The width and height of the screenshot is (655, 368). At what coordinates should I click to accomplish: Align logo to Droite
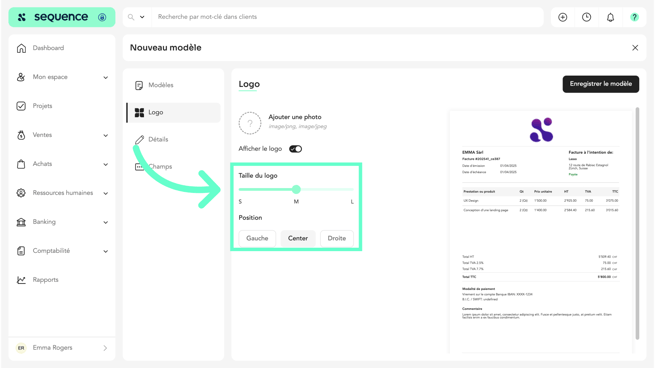coord(337,239)
